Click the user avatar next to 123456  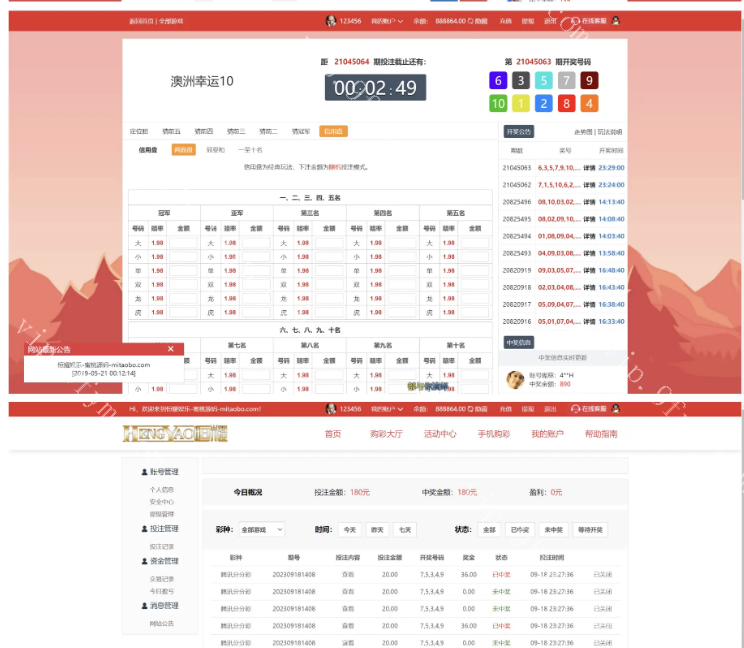click(330, 20)
